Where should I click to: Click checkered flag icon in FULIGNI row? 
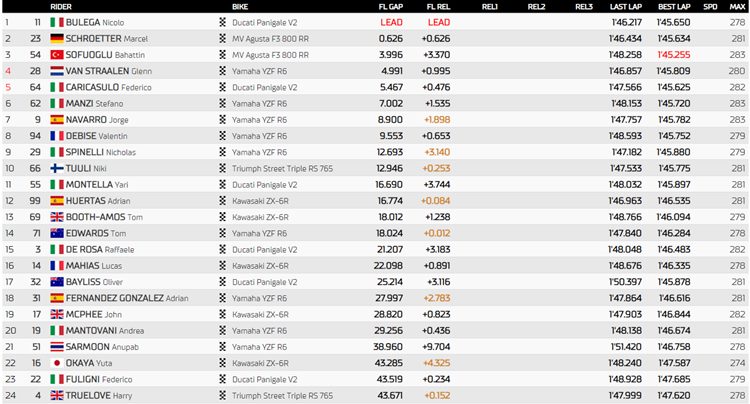[222, 379]
